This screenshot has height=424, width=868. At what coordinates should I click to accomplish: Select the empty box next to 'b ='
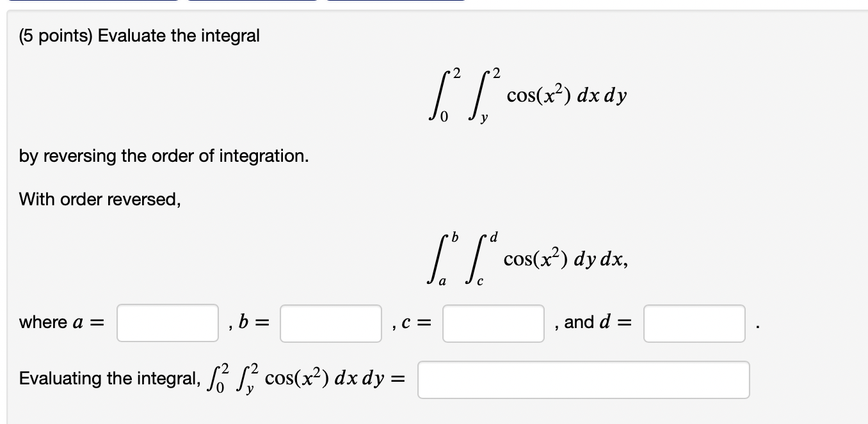coord(330,324)
